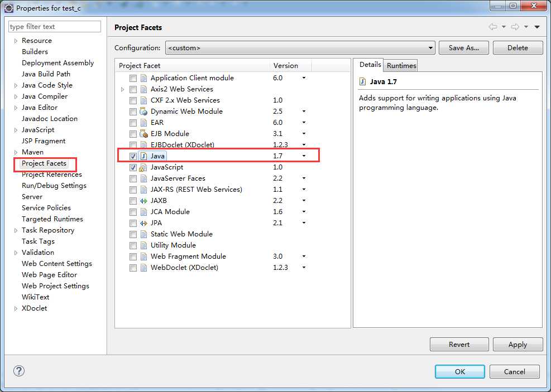Click the EAR facet document icon

click(143, 123)
